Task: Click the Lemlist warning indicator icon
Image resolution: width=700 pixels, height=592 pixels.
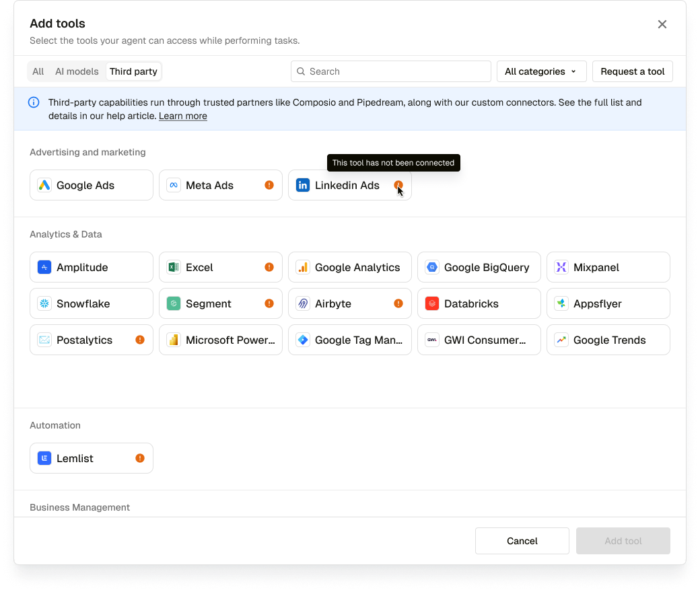Action: 140,458
